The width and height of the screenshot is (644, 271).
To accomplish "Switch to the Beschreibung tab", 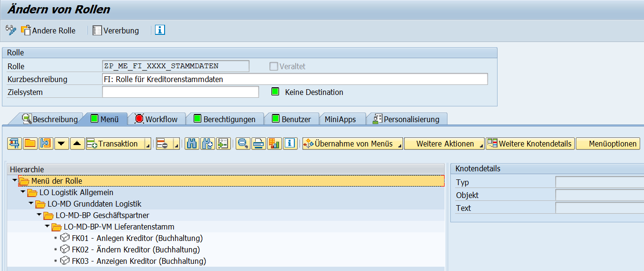I will pos(50,119).
